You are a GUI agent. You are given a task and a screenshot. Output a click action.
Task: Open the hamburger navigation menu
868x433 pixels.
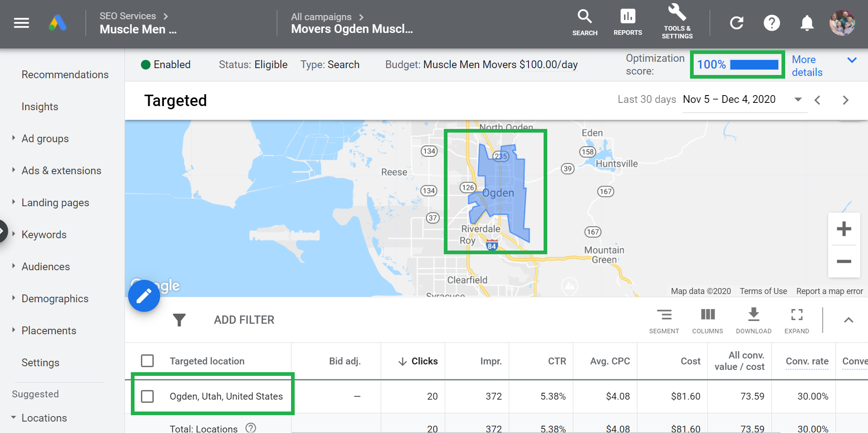click(22, 23)
